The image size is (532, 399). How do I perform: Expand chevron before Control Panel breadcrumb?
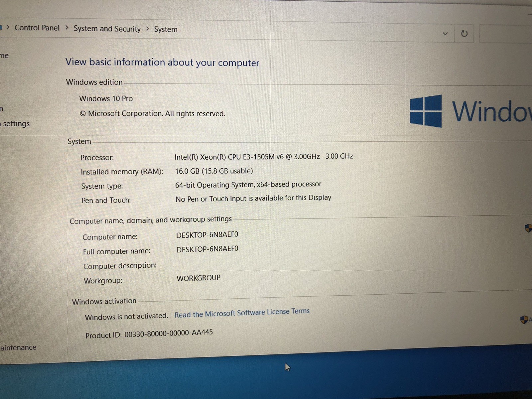click(x=8, y=27)
